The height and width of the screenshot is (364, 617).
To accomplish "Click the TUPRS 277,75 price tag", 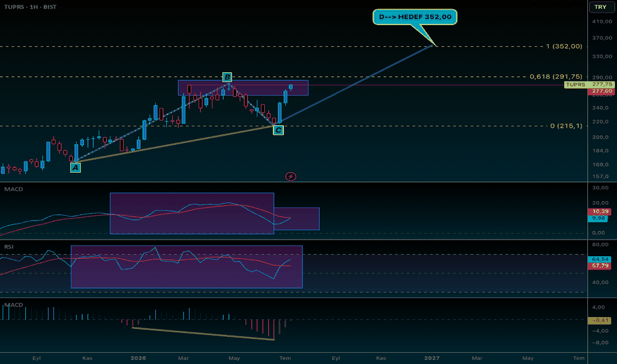I will (x=589, y=85).
